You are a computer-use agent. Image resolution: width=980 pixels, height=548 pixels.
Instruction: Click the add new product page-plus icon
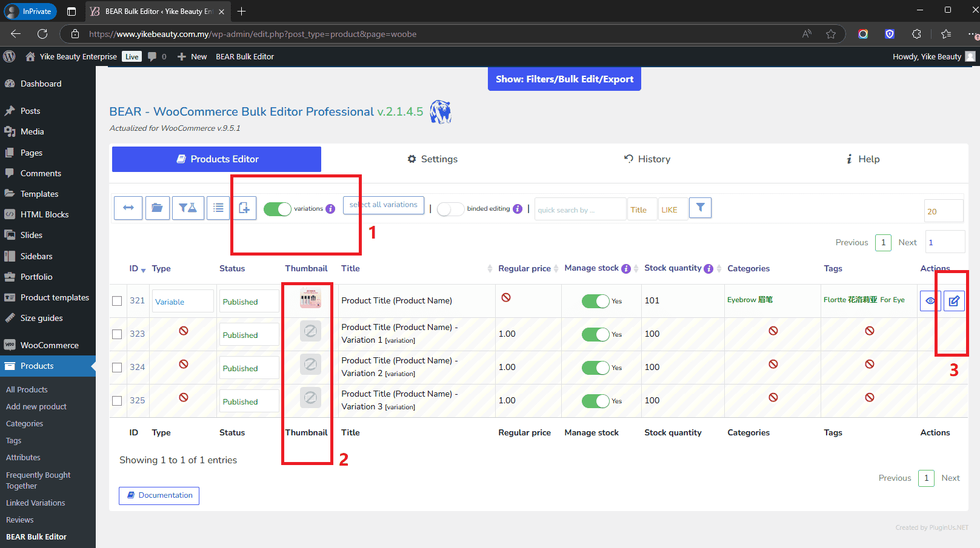point(244,208)
